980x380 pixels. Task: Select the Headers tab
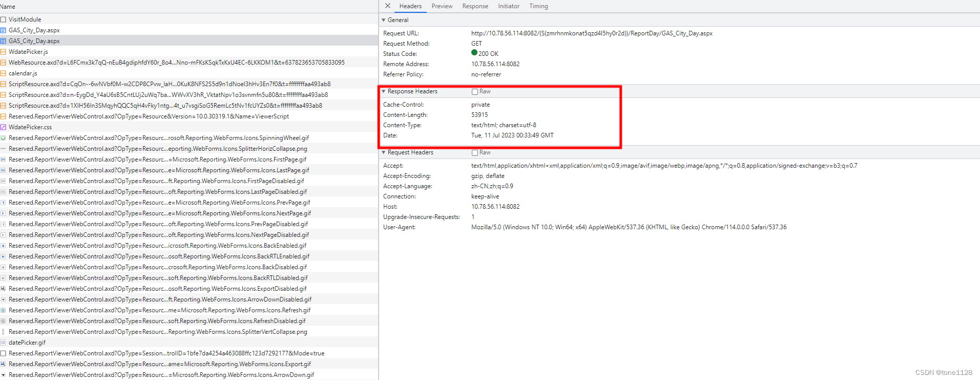(x=410, y=6)
